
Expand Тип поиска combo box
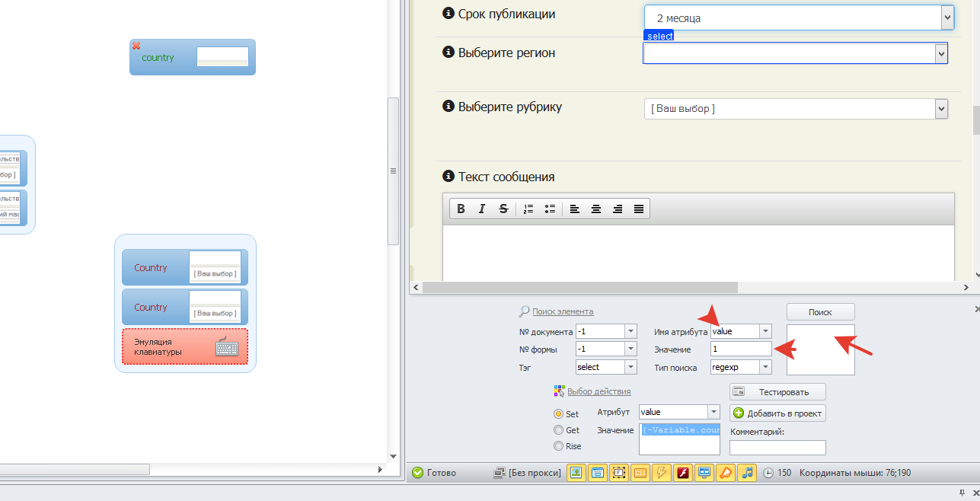tap(766, 367)
